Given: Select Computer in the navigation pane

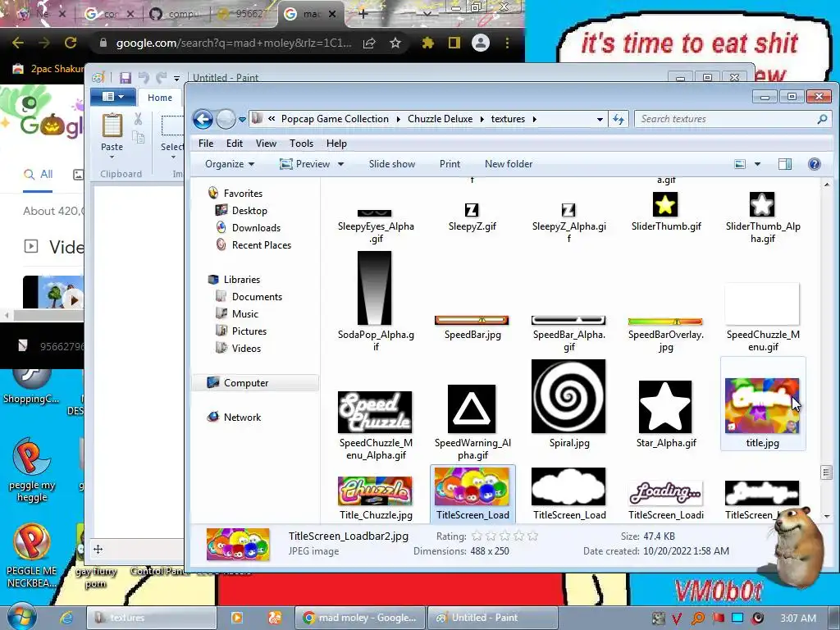Looking at the screenshot, I should pos(246,383).
